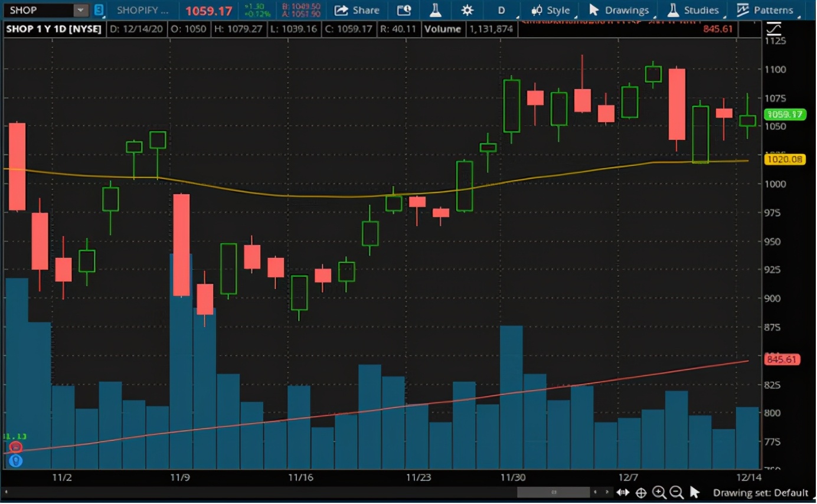This screenshot has height=504, width=817.
Task: Select the pointer cursor tool
Action: 695,492
